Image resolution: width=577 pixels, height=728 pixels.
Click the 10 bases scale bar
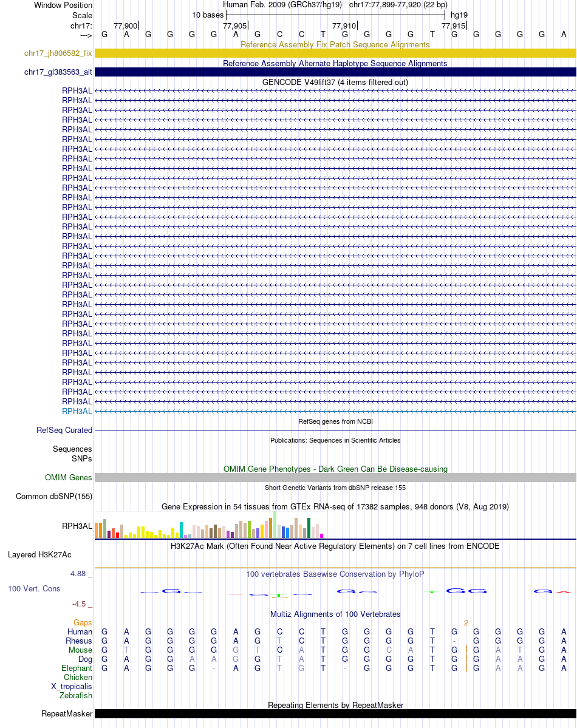[x=335, y=15]
